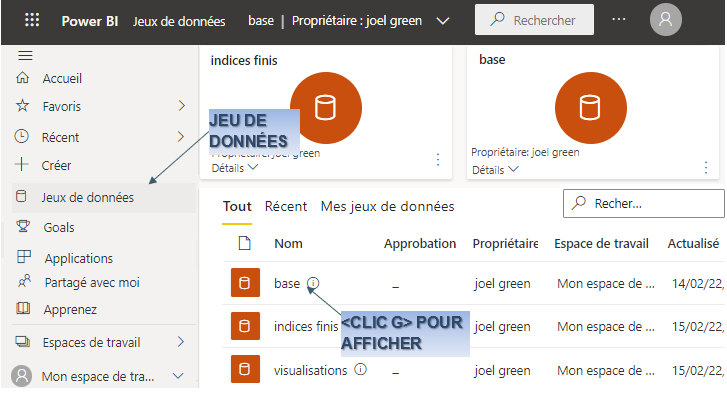Click the top Rechercher search box
727x394 pixels.
click(534, 19)
